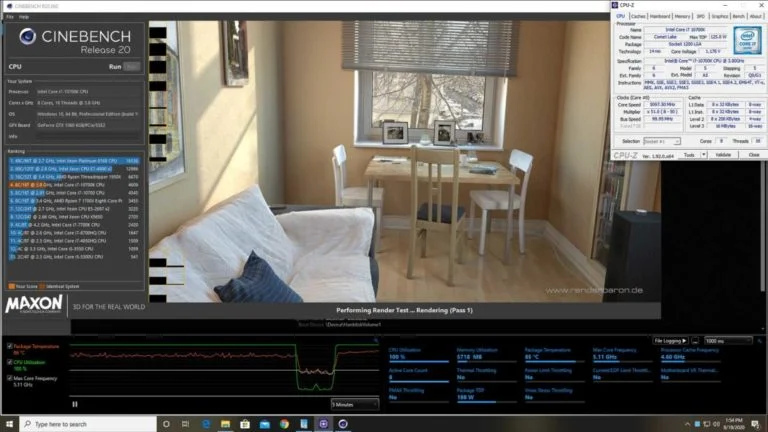This screenshot has height=432, width=768.
Task: Click the zoom icon above the XTU graph
Action: 376,339
